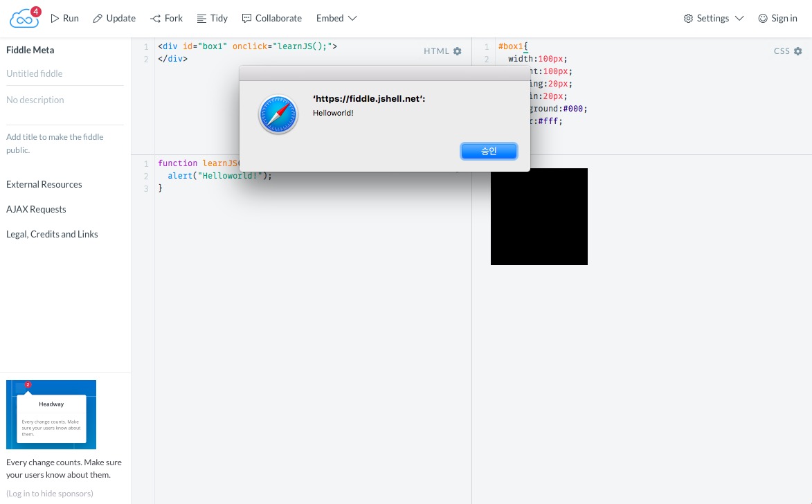Viewport: 812px width, 504px height.
Task: Click the Headway sponsor thumbnail
Action: (51, 415)
